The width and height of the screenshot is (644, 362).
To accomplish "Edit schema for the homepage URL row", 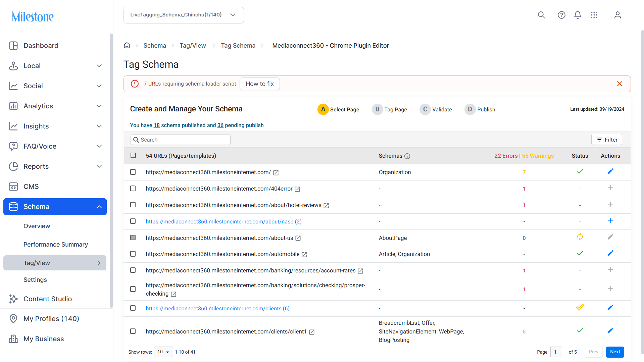I will click(610, 171).
